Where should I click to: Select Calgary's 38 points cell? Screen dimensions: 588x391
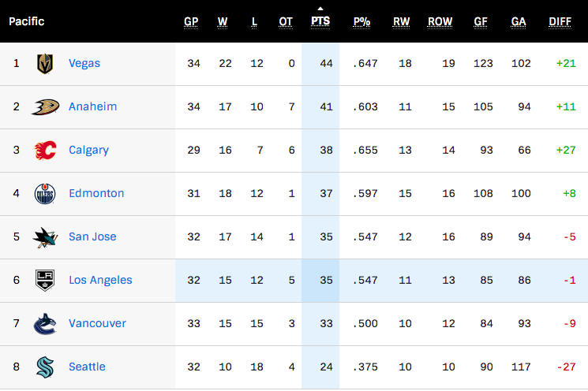[320, 151]
